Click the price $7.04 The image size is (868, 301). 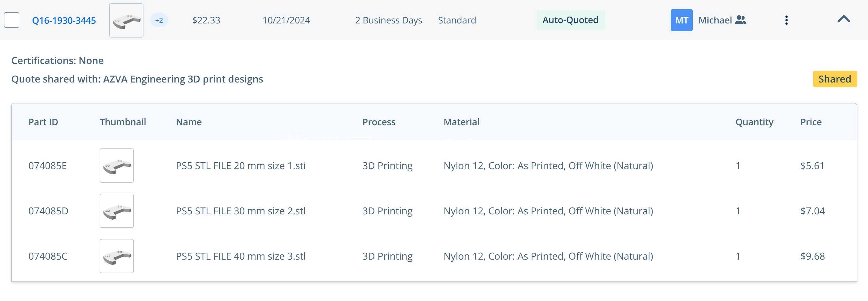(812, 211)
